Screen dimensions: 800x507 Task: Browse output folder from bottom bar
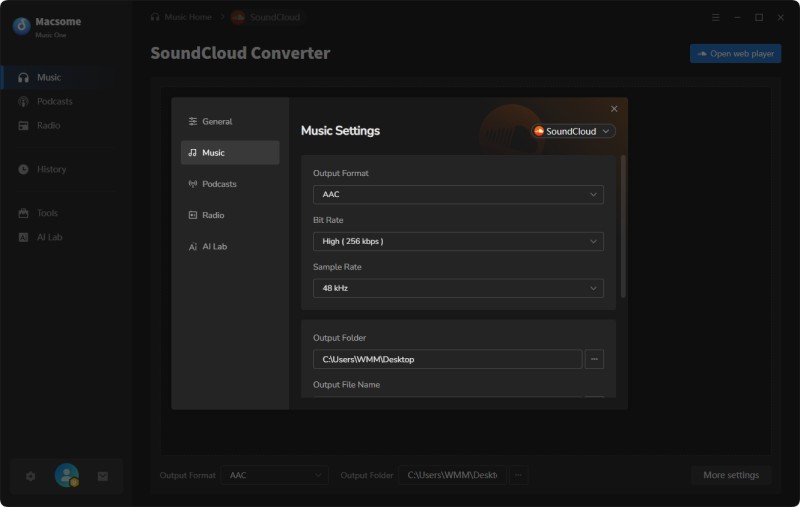click(518, 475)
